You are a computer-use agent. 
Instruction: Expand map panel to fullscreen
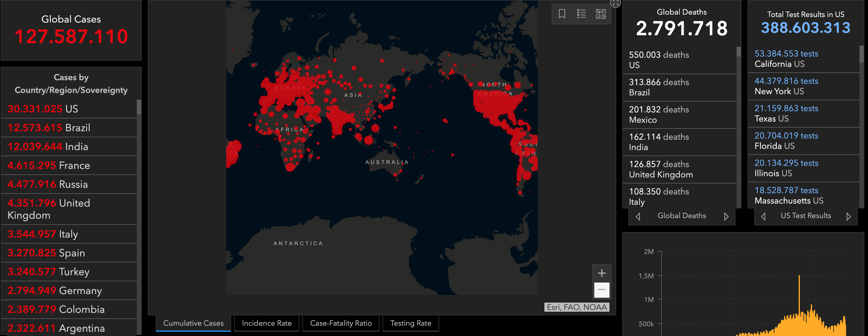(x=615, y=3)
